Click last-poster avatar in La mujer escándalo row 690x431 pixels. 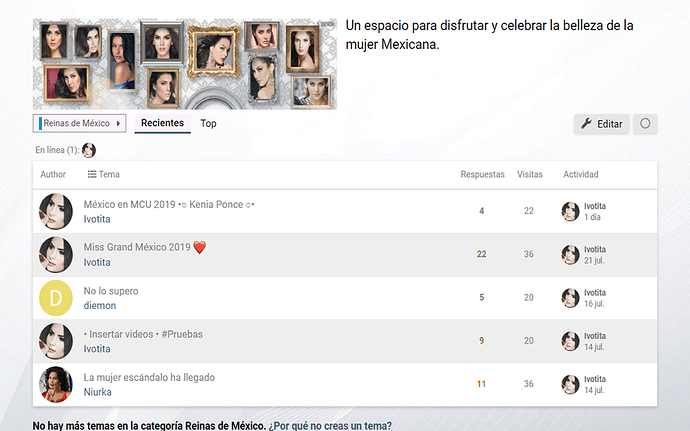(x=570, y=384)
